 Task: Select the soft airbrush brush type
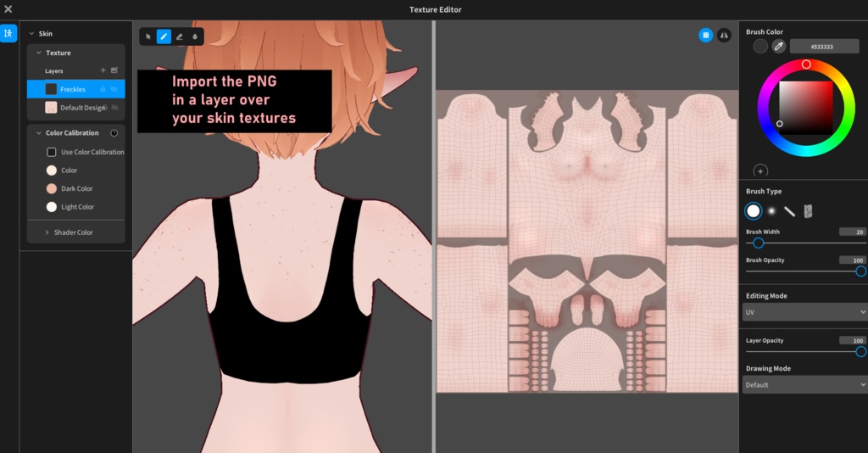771,211
